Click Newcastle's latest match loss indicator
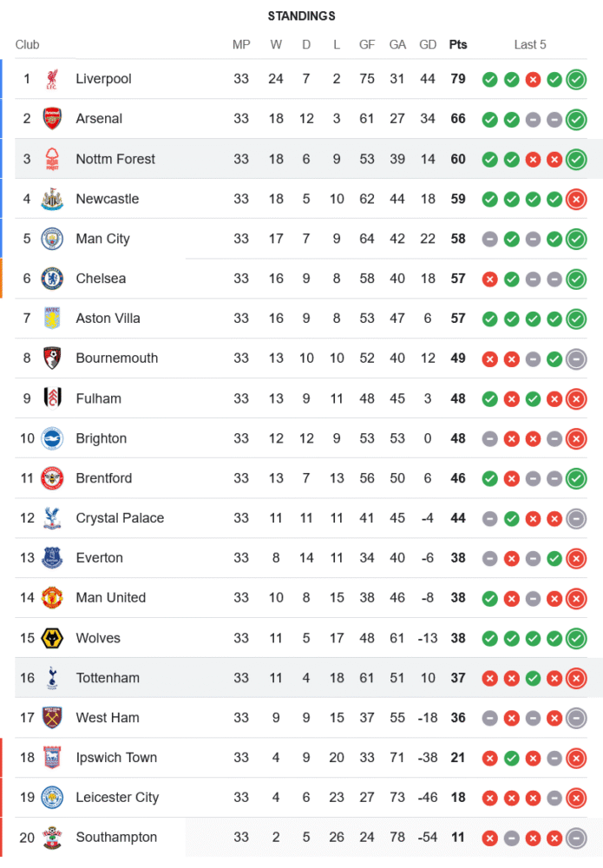The width and height of the screenshot is (603, 868). [575, 200]
